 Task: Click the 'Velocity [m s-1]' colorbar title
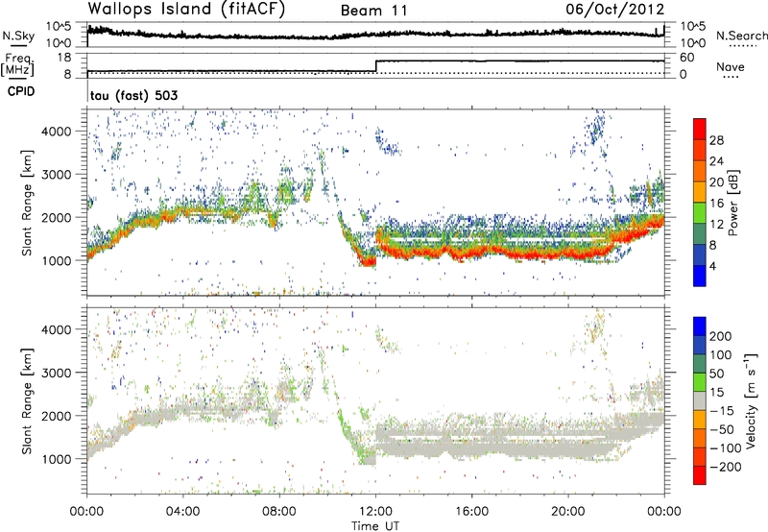click(x=751, y=400)
